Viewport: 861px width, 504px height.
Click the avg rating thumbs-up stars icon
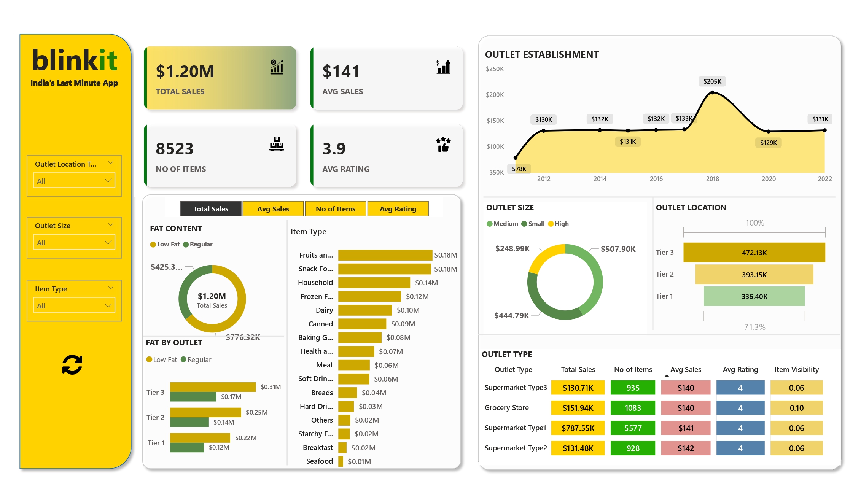click(x=443, y=145)
